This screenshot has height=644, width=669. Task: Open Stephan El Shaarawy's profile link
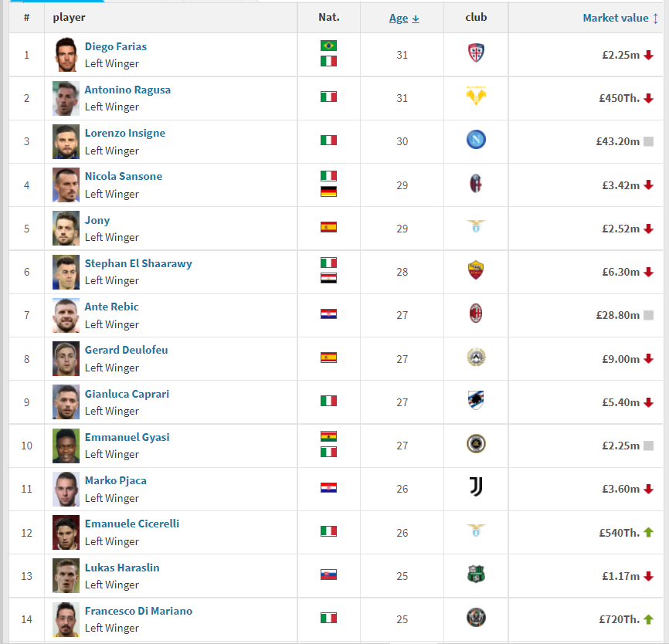138,263
